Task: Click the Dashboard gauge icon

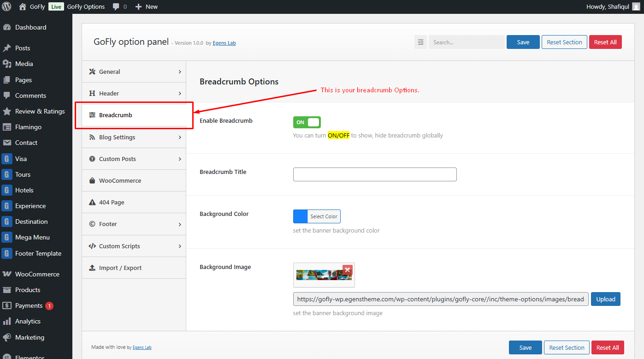Action: point(7,28)
